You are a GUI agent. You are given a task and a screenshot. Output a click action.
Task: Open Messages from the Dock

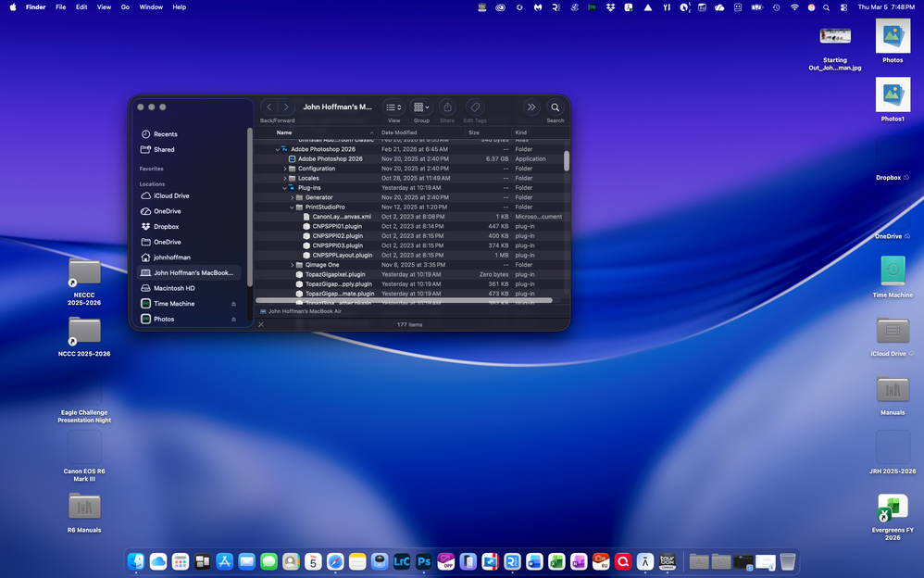click(x=268, y=561)
